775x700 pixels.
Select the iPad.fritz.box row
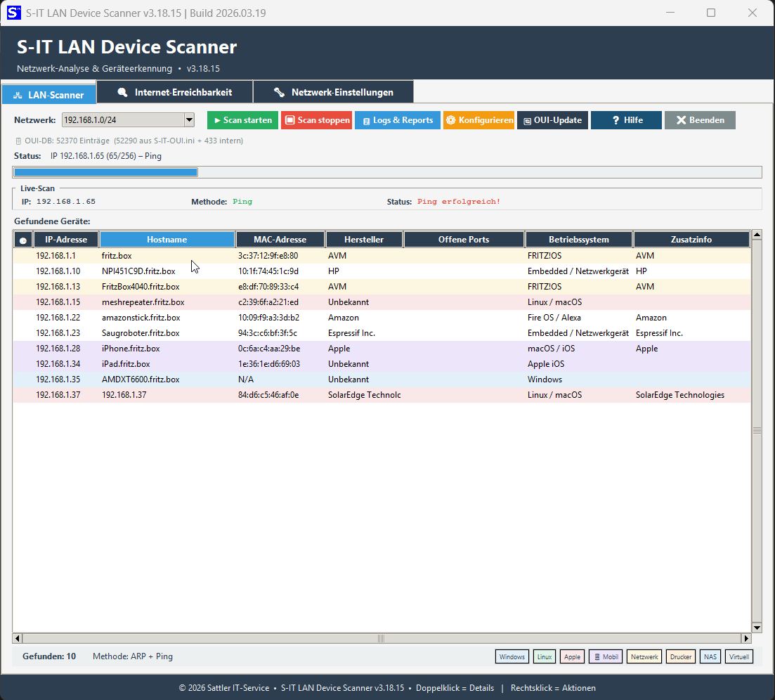tap(382, 364)
